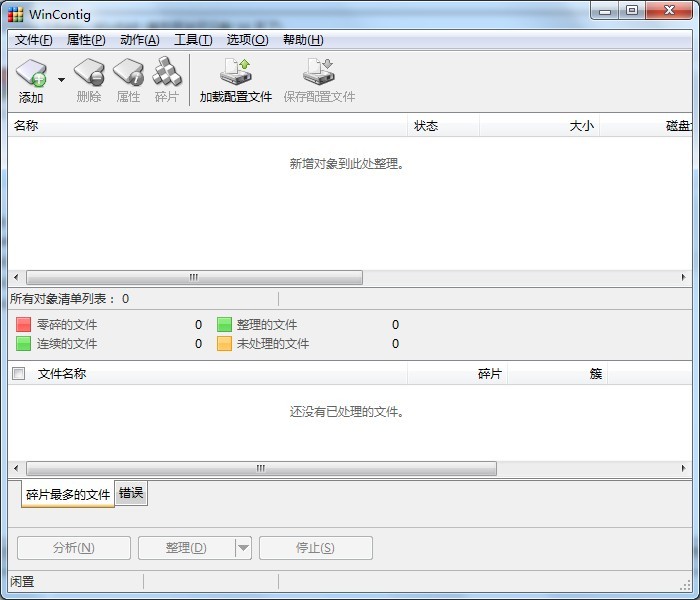
Task: Switch to the 错误 tab
Action: [x=131, y=493]
